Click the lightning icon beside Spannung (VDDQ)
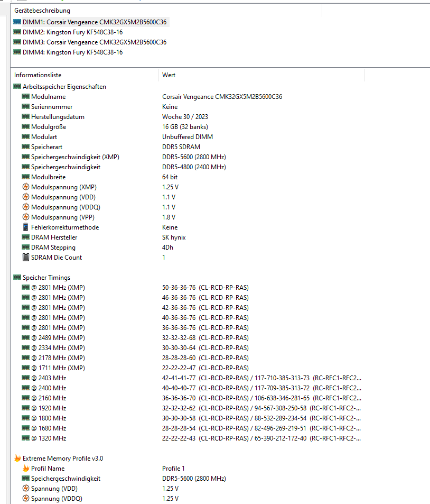Viewport: 430px width, 504px height. 26,498
